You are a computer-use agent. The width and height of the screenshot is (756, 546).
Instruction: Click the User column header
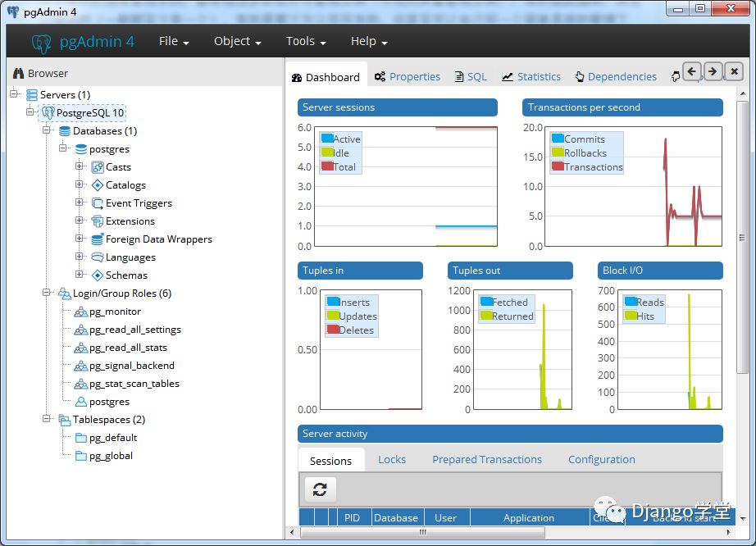click(x=445, y=518)
